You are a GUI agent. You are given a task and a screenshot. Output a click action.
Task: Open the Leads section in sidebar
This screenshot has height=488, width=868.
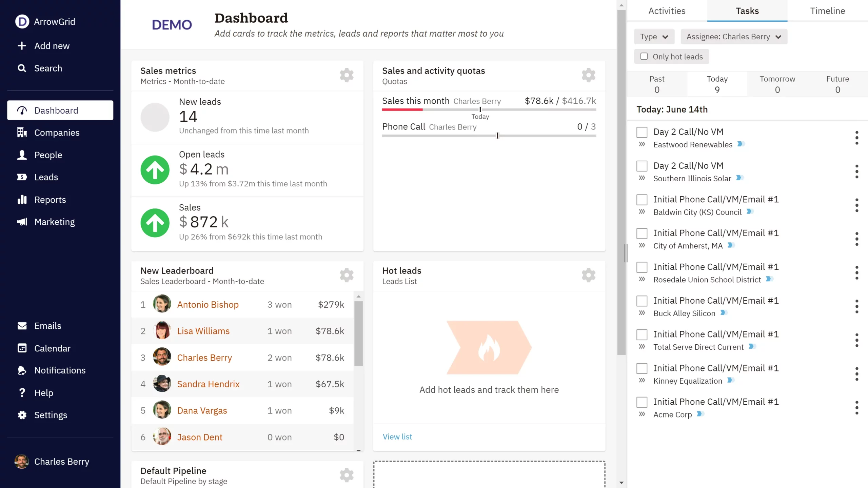46,177
